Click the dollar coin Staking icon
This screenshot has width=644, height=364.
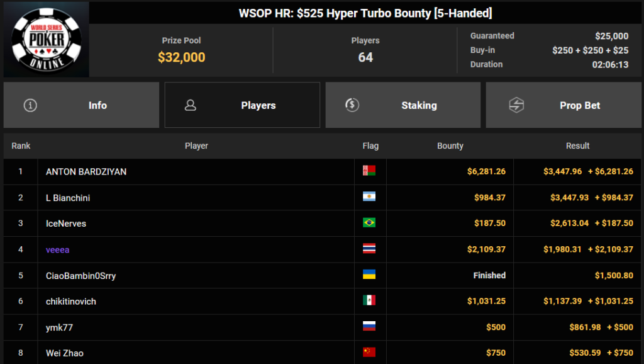click(x=352, y=105)
